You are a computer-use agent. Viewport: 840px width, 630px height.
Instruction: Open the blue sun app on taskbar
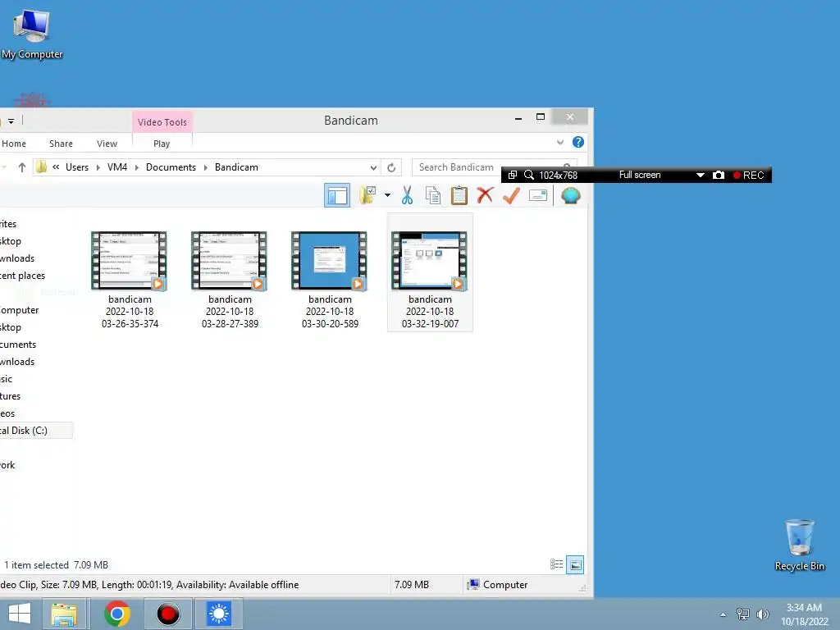tap(218, 614)
